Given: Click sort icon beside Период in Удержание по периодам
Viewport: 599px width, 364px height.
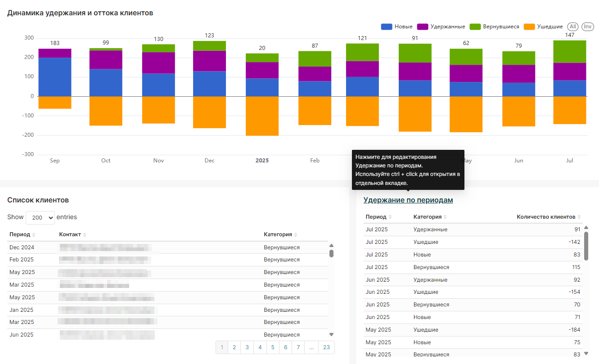Looking at the screenshot, I should point(390,217).
